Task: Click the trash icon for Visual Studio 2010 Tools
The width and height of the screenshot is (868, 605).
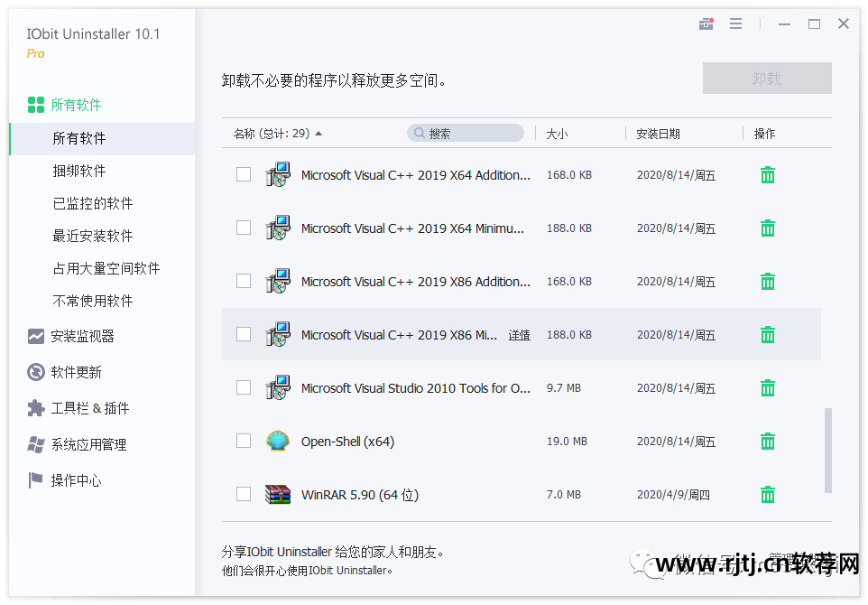Action: coord(767,387)
